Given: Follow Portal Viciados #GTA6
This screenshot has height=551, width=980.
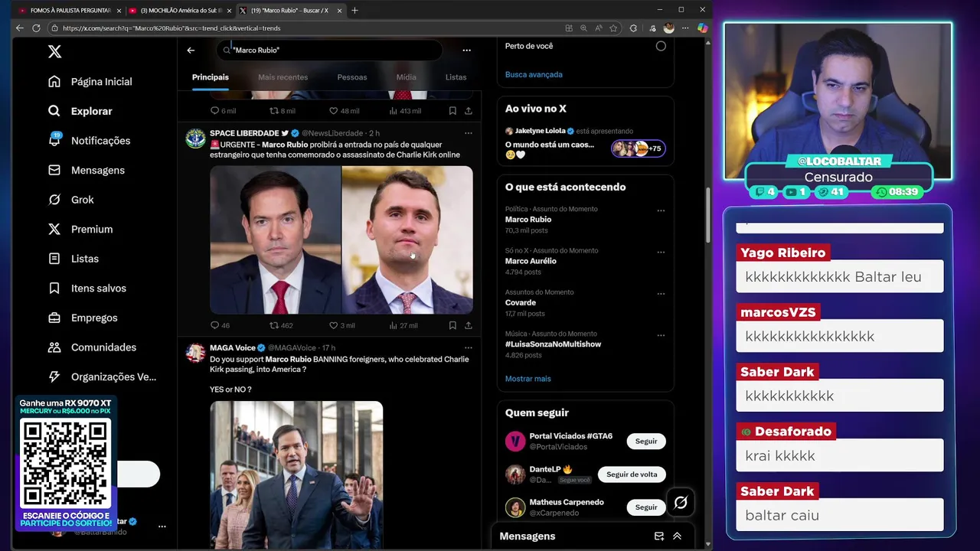Looking at the screenshot, I should (646, 442).
